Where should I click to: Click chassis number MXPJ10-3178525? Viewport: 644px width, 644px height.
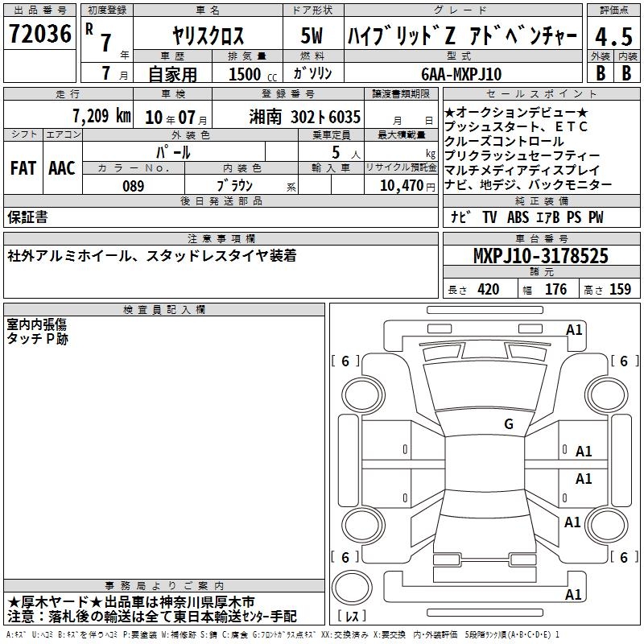541,256
